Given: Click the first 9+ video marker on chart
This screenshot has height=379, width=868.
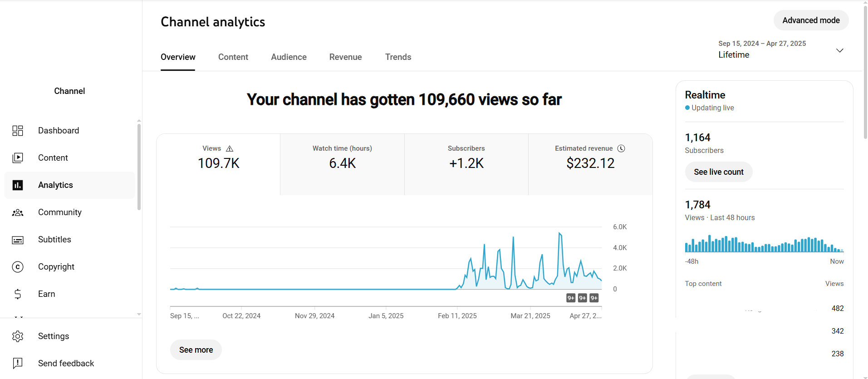Looking at the screenshot, I should [571, 298].
